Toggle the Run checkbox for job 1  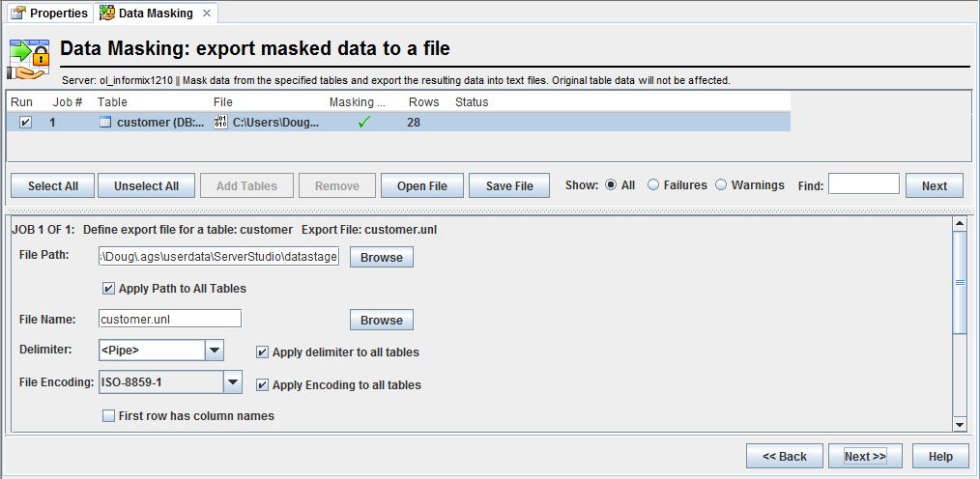[x=25, y=123]
